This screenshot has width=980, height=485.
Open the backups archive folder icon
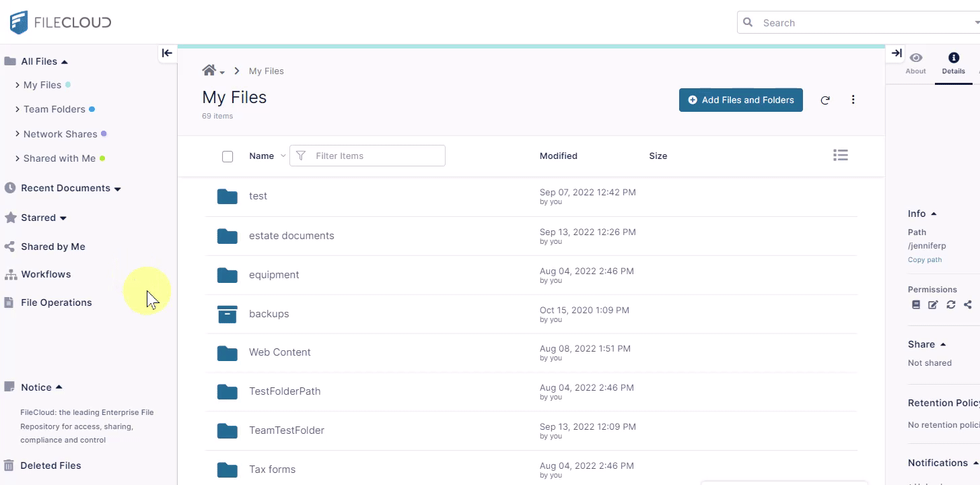[228, 314]
